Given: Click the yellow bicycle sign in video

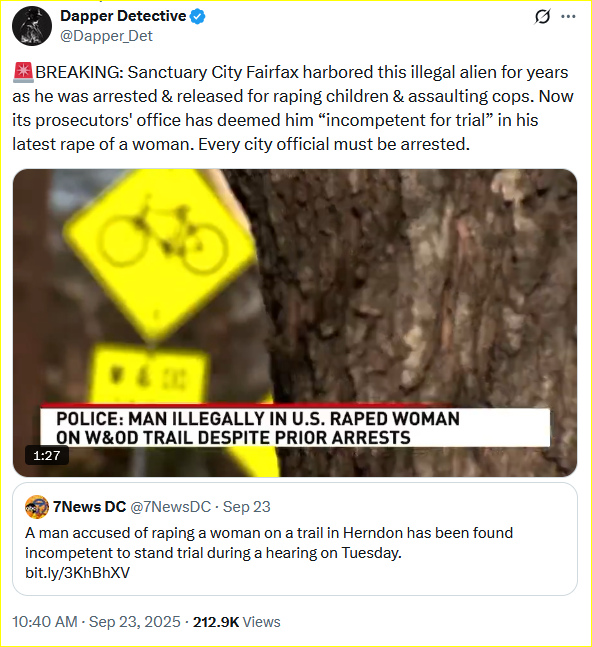Looking at the screenshot, I should click(161, 254).
